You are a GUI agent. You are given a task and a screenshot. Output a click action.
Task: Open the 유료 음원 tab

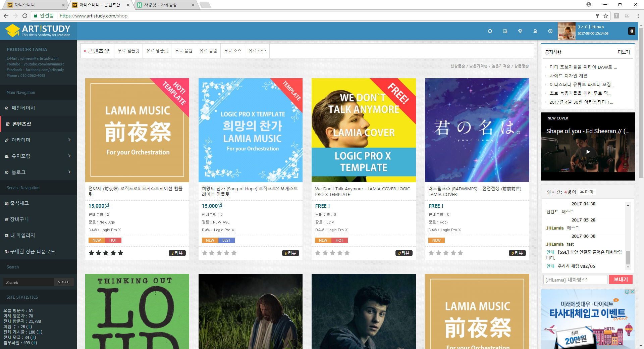208,51
